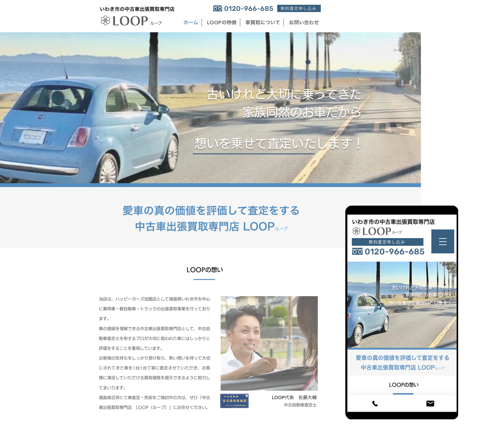Click いわき市の中古車出張買取専門店 header text

point(139,9)
